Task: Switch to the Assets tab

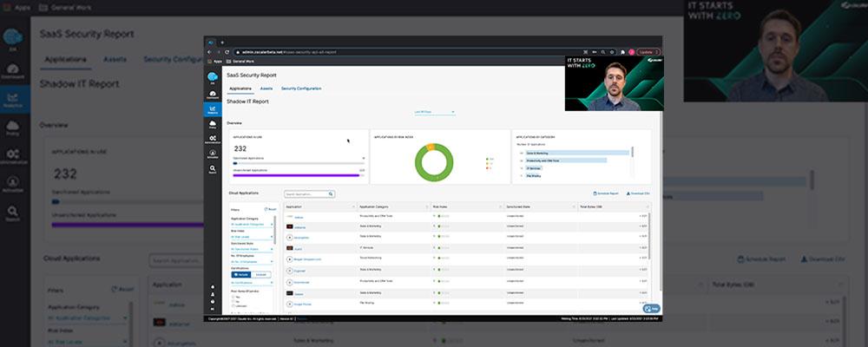Action: coord(266,88)
